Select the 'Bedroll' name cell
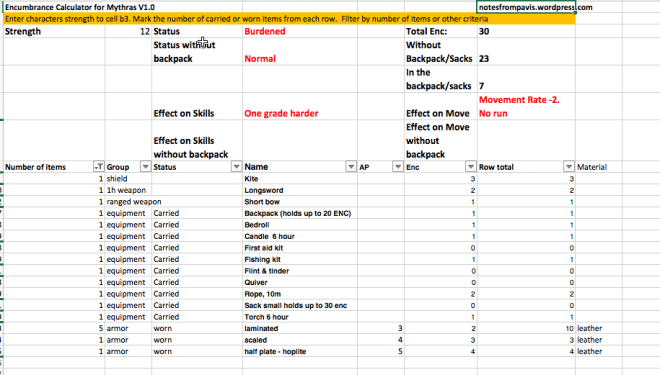Viewport: 660px width, 375px height. tap(300, 225)
